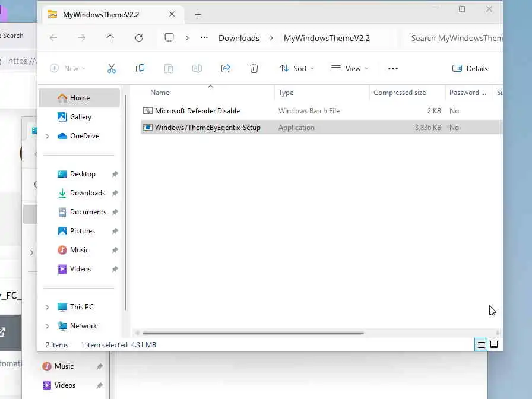Click the pin icon beside Documents
Viewport: 532px width, 399px height.
point(115,212)
